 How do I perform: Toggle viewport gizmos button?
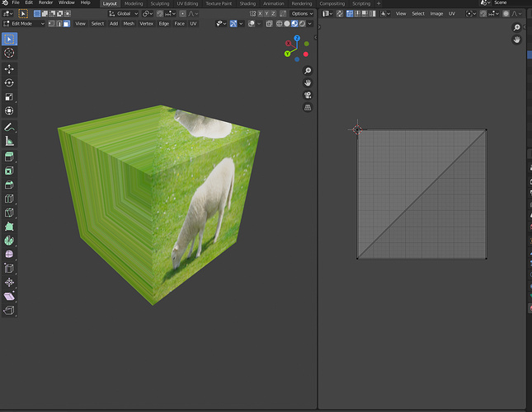point(233,24)
